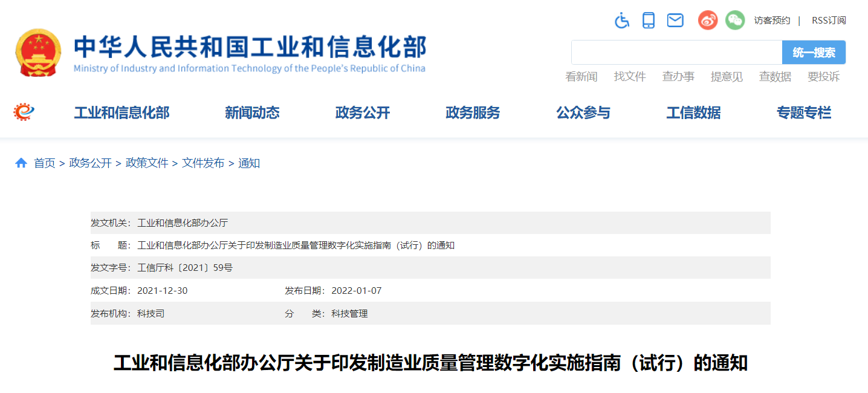Select the 提意见 search shortcut
The height and width of the screenshot is (393, 868).
coord(727,77)
